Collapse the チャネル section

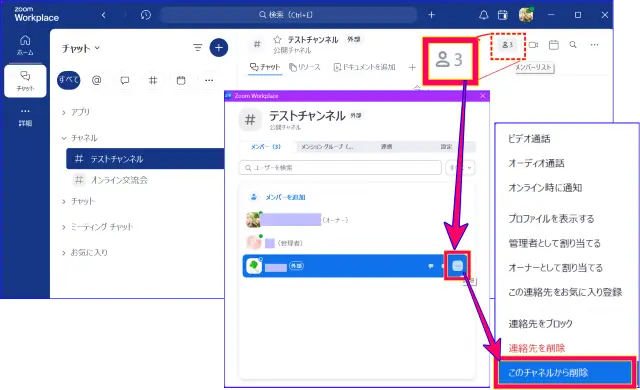coord(80,138)
